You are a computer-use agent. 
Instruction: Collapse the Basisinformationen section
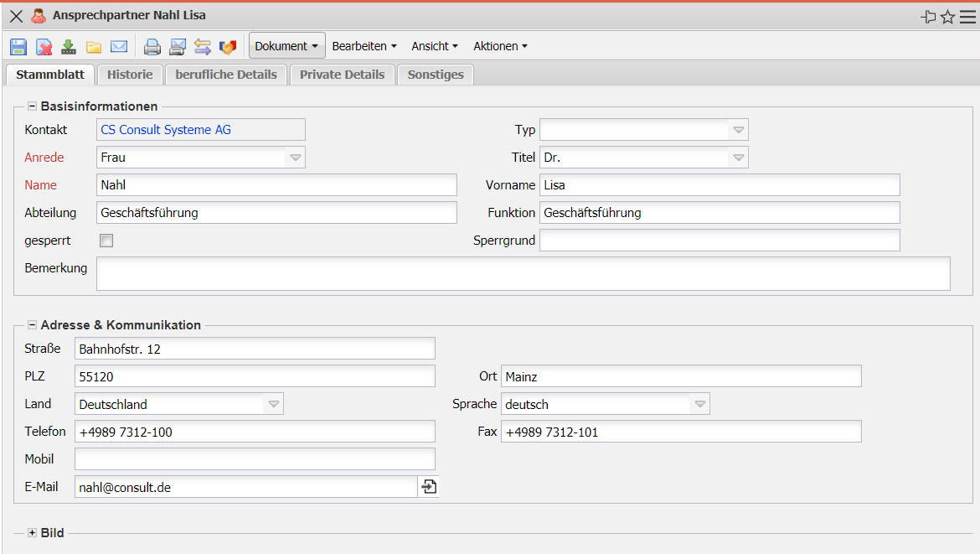[x=33, y=106]
